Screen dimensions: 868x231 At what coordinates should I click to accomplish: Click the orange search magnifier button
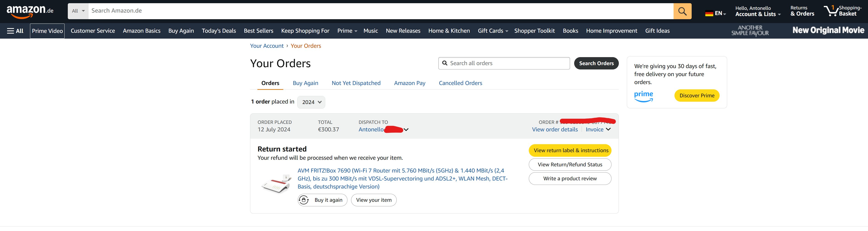click(682, 11)
